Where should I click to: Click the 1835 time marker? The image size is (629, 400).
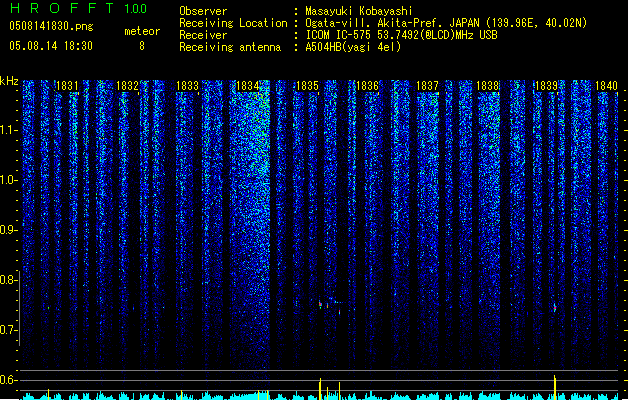point(307,86)
